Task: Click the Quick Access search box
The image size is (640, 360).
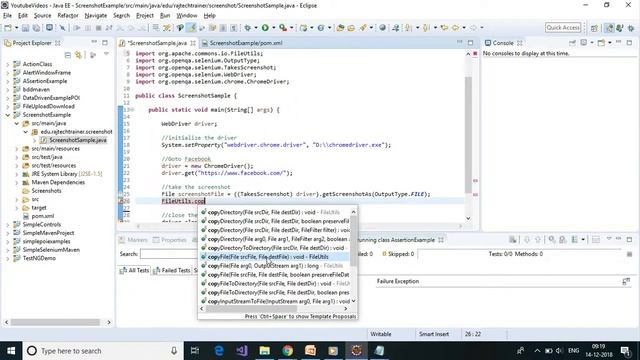Action: click(x=563, y=27)
